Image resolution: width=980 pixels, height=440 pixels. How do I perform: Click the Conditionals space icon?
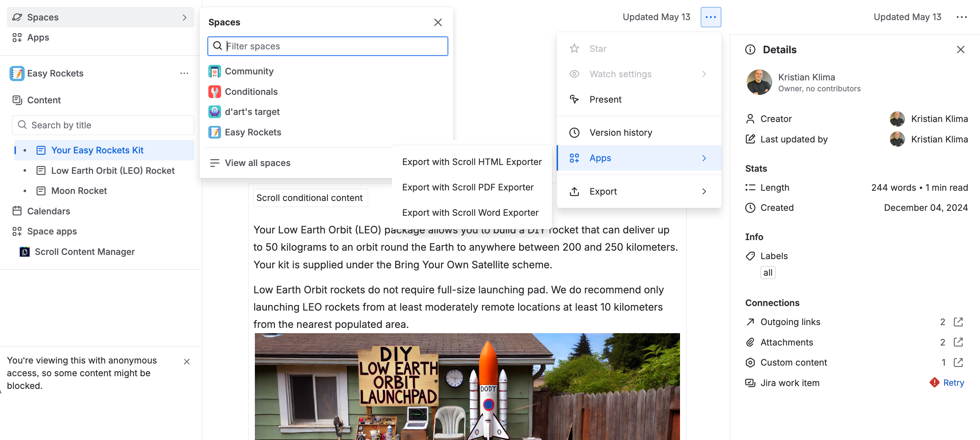click(x=215, y=92)
